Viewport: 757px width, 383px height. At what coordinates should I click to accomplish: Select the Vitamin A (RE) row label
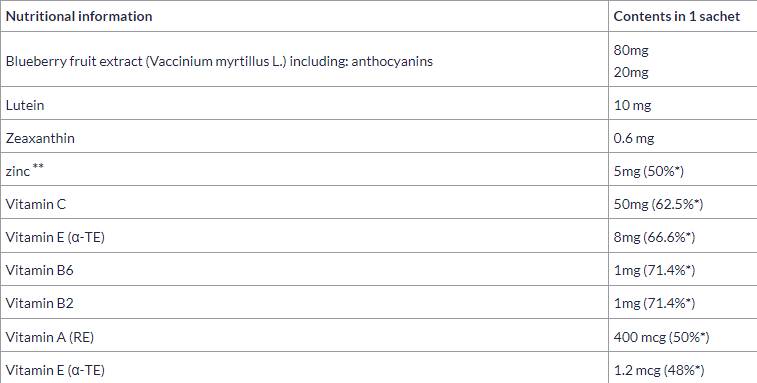(50, 337)
